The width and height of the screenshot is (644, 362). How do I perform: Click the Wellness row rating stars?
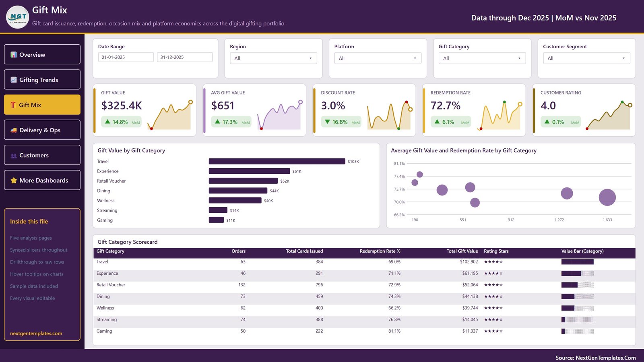coord(493,308)
